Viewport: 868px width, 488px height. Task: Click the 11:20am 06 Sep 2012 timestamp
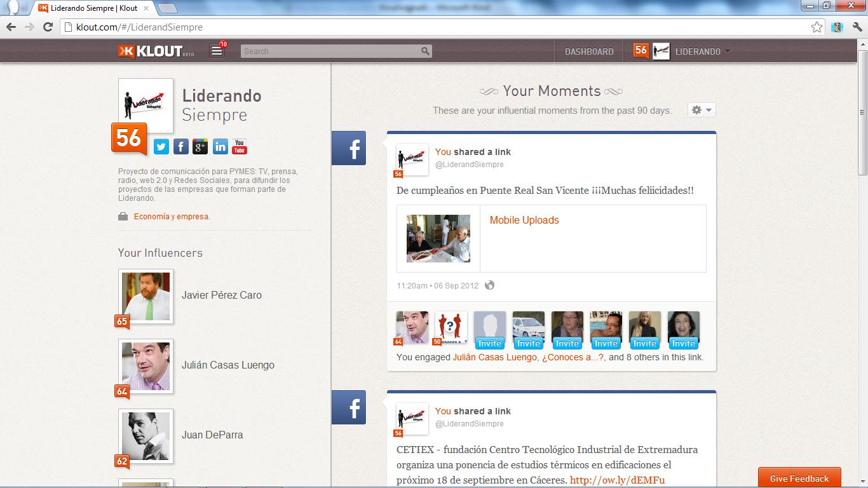(x=437, y=286)
